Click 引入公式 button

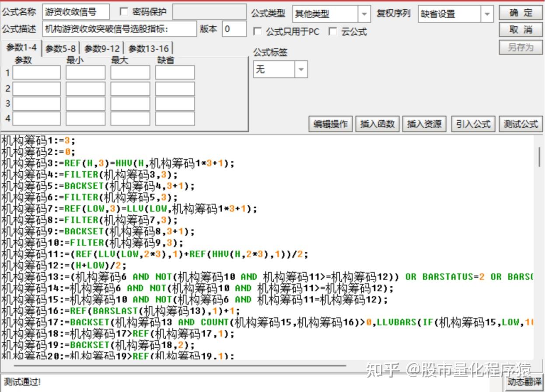click(473, 124)
